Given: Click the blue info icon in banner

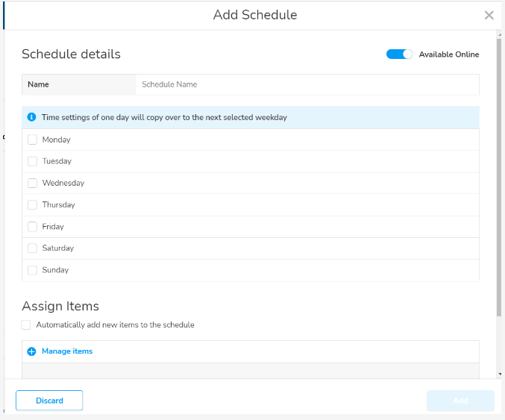Looking at the screenshot, I should 32,117.
